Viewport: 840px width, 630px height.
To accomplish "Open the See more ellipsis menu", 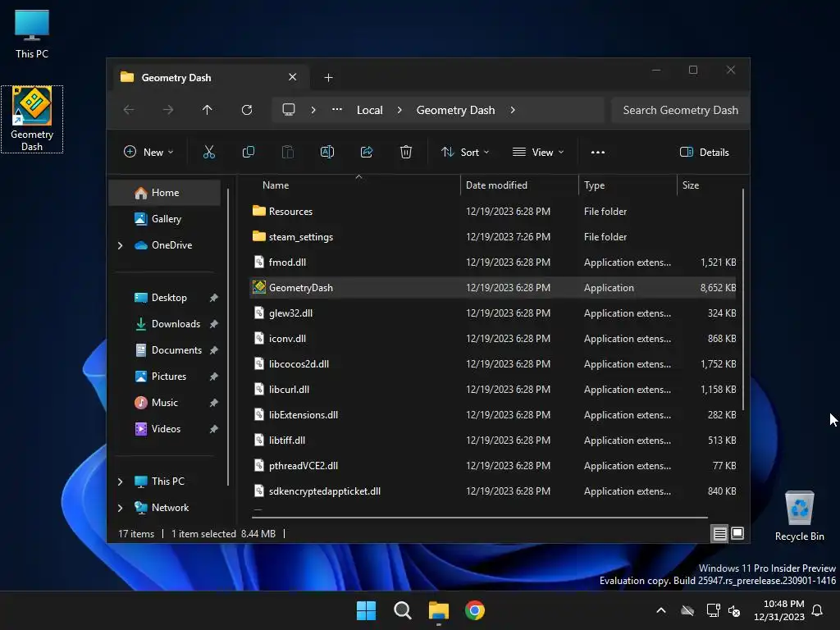I will 598,152.
